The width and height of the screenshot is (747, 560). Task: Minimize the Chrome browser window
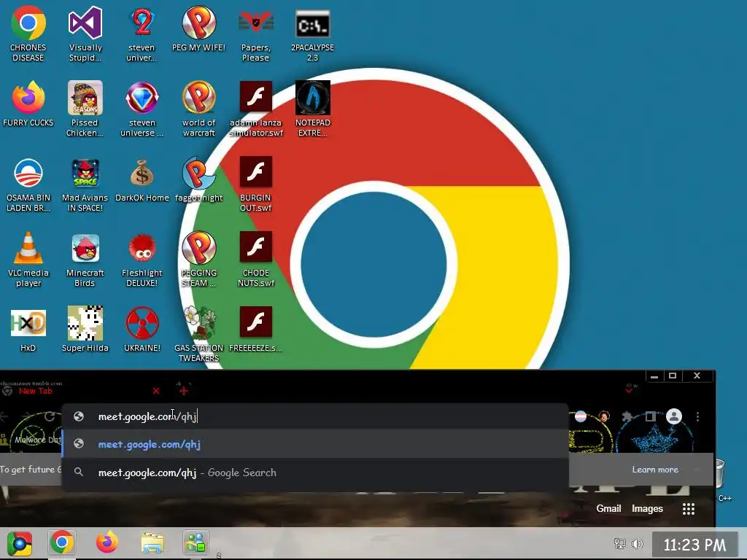[x=654, y=376]
